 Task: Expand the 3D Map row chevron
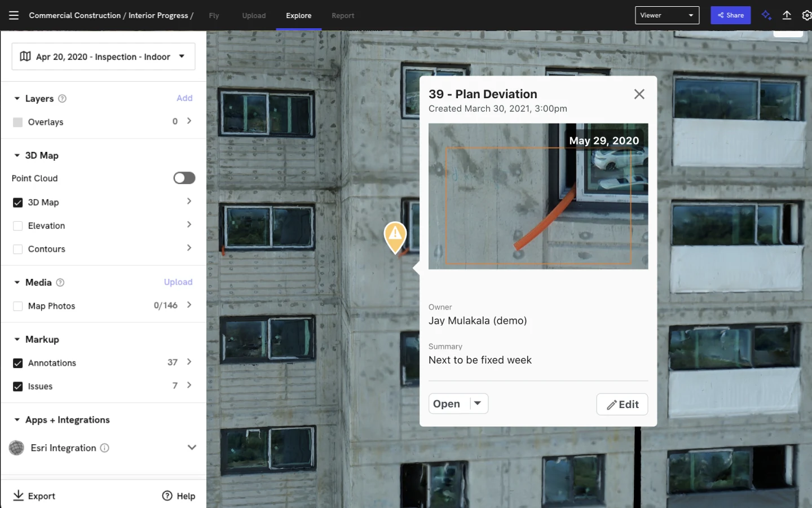pyautogui.click(x=189, y=201)
